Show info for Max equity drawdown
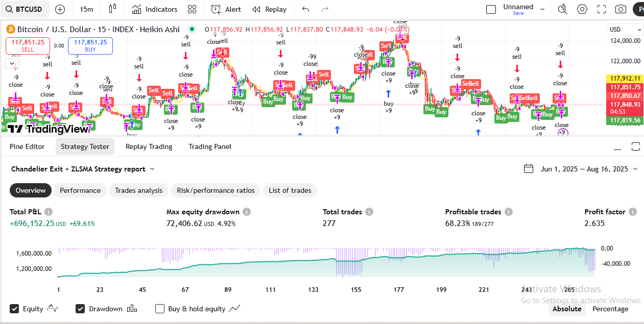This screenshot has width=644, height=324. 247,212
